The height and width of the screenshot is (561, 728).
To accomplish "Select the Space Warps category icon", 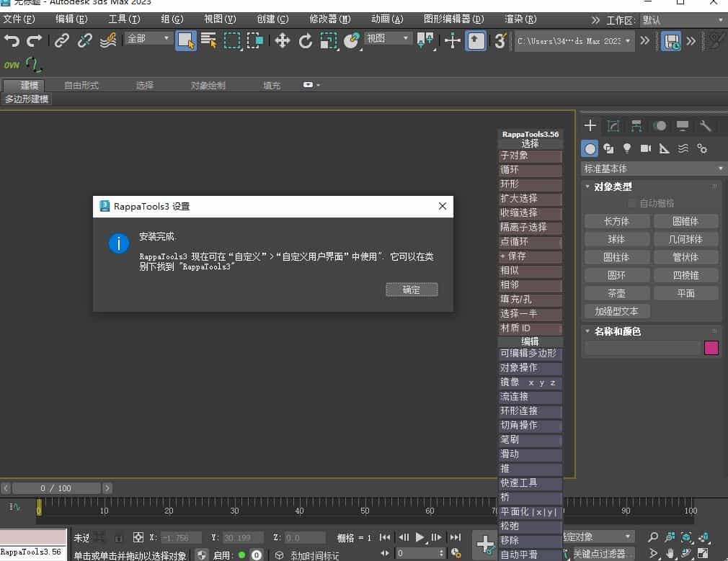I will pyautogui.click(x=683, y=148).
